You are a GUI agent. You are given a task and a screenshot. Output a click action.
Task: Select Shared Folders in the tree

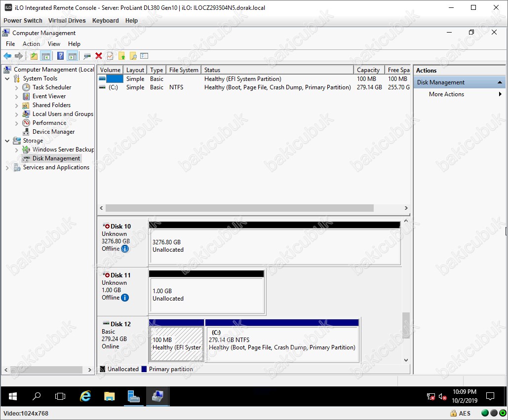(51, 105)
